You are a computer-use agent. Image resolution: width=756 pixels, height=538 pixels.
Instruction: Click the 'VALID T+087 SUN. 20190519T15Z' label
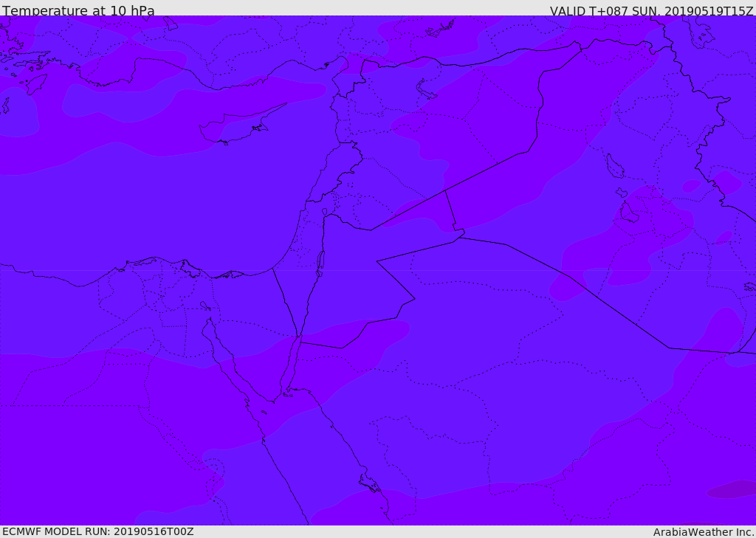[651, 11]
